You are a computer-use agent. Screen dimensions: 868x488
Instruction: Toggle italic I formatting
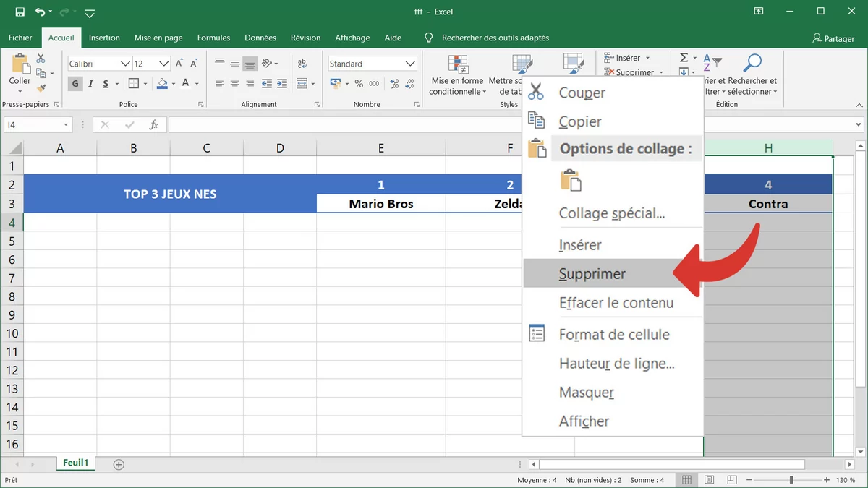90,84
